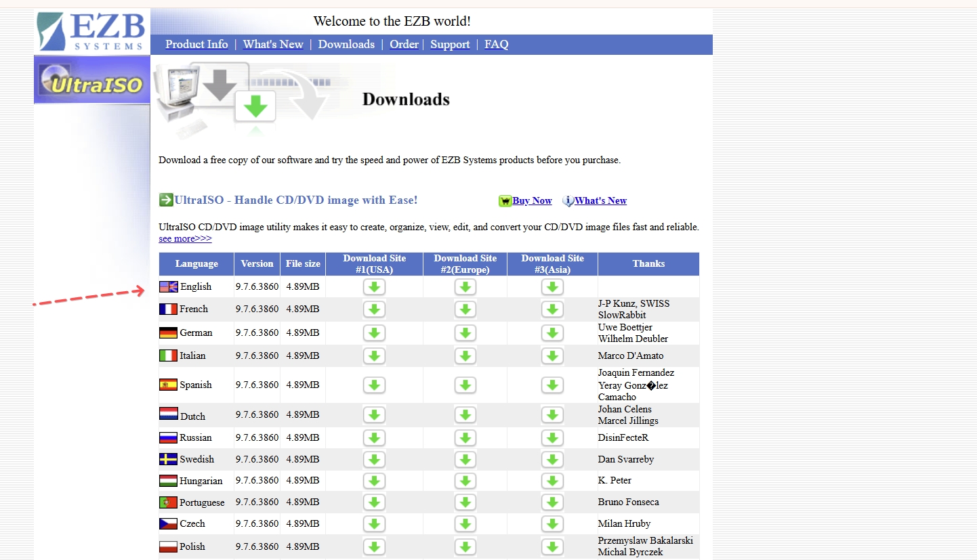
Task: Download Hungarian version from Europe site
Action: [465, 481]
